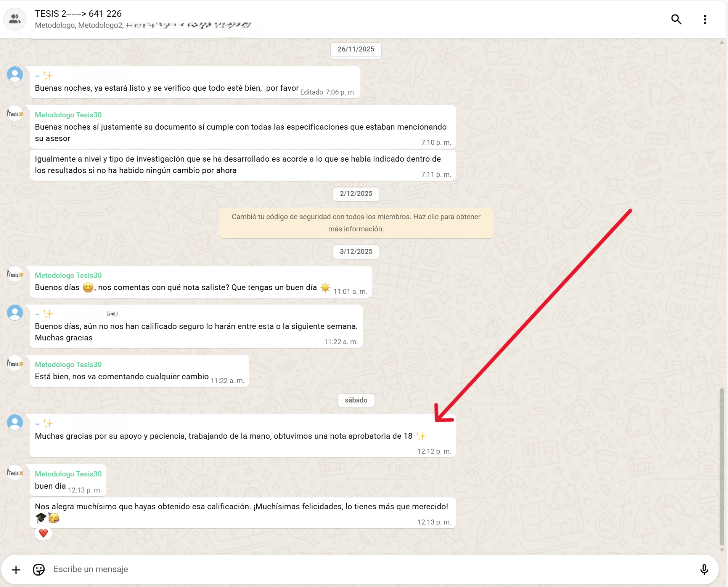
Task: Click the user avatar beside 'aún no nos han calificado'
Action: (x=15, y=313)
